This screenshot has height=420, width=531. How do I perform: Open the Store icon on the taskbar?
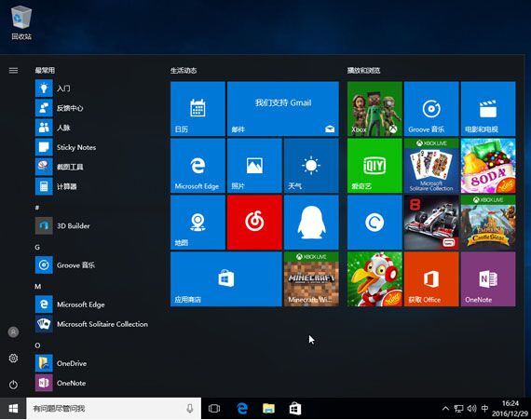[x=295, y=409]
